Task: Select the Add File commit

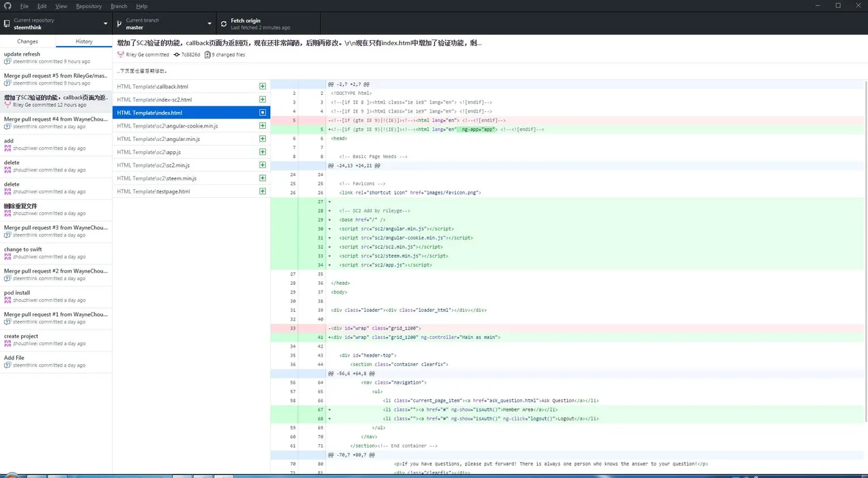Action: pos(56,362)
